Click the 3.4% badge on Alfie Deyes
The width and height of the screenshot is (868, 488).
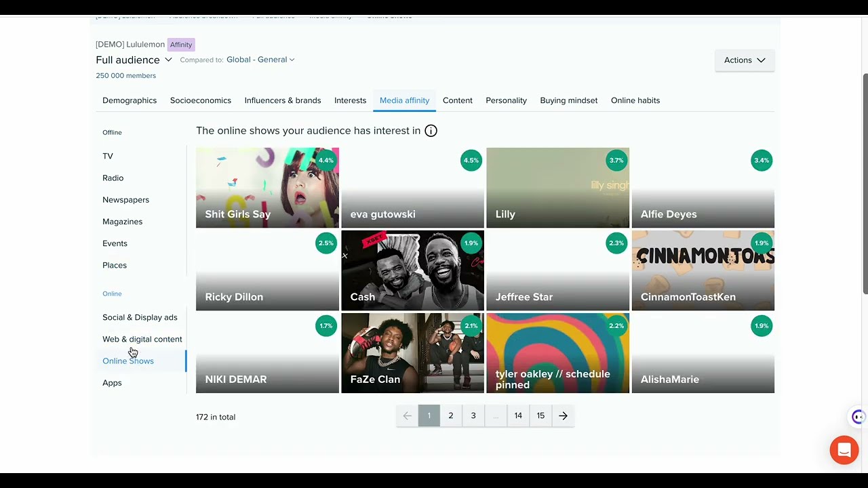click(762, 161)
